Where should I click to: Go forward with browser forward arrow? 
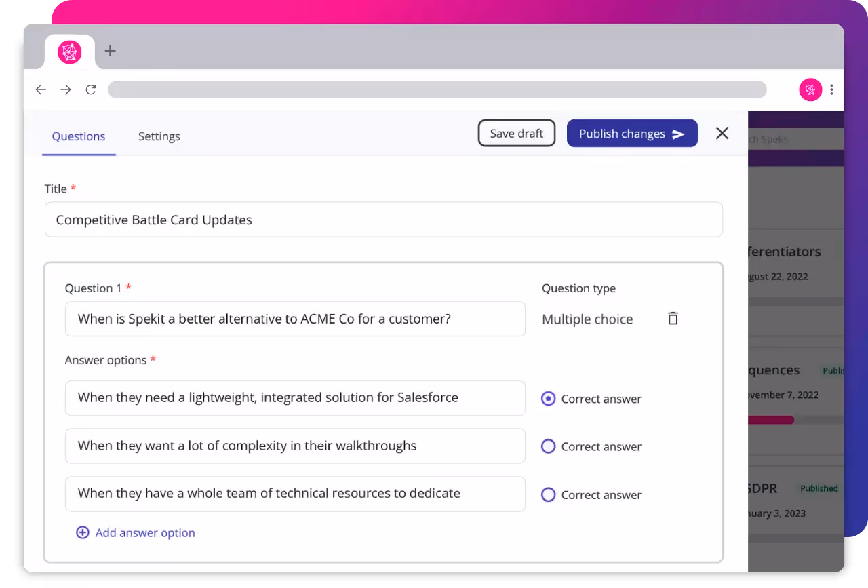(66, 90)
